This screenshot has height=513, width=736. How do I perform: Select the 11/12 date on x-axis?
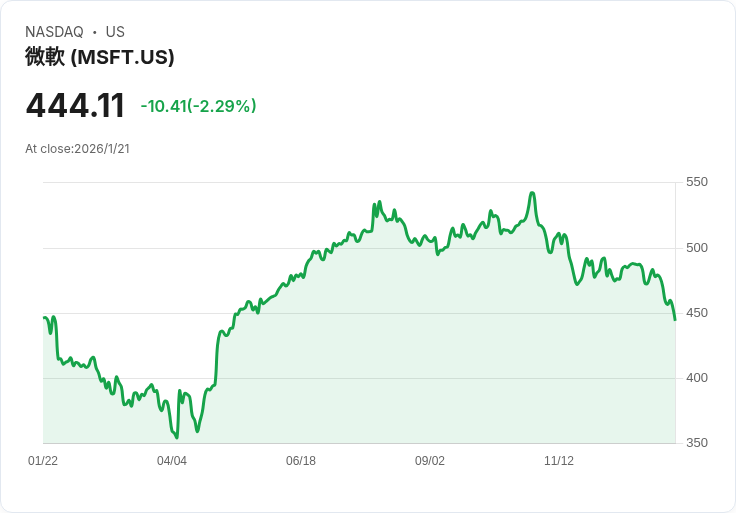point(559,461)
